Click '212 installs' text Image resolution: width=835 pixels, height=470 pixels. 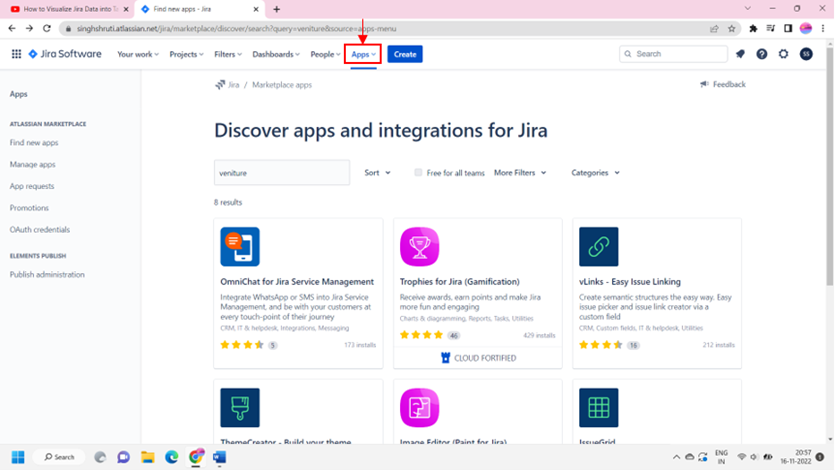718,345
